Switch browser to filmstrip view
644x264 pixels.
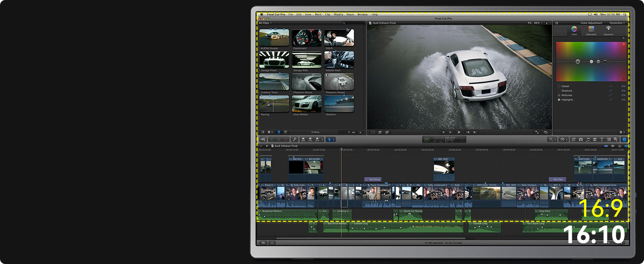[278, 132]
